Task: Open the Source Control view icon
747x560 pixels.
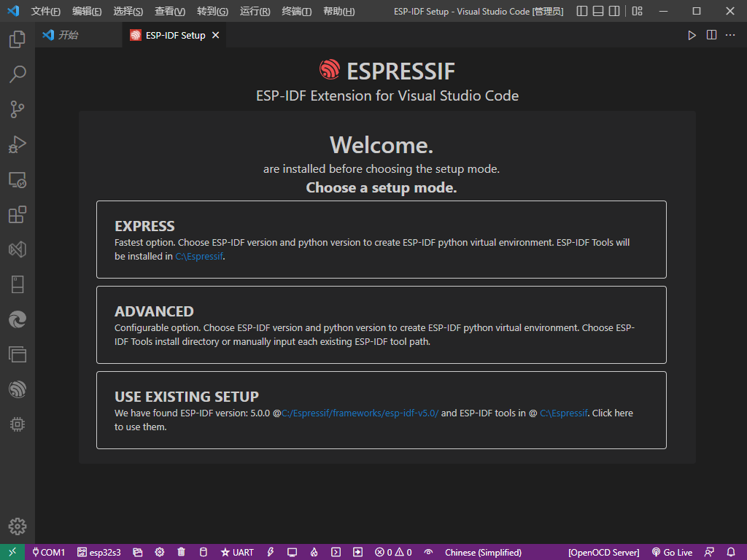Action: 18,109
